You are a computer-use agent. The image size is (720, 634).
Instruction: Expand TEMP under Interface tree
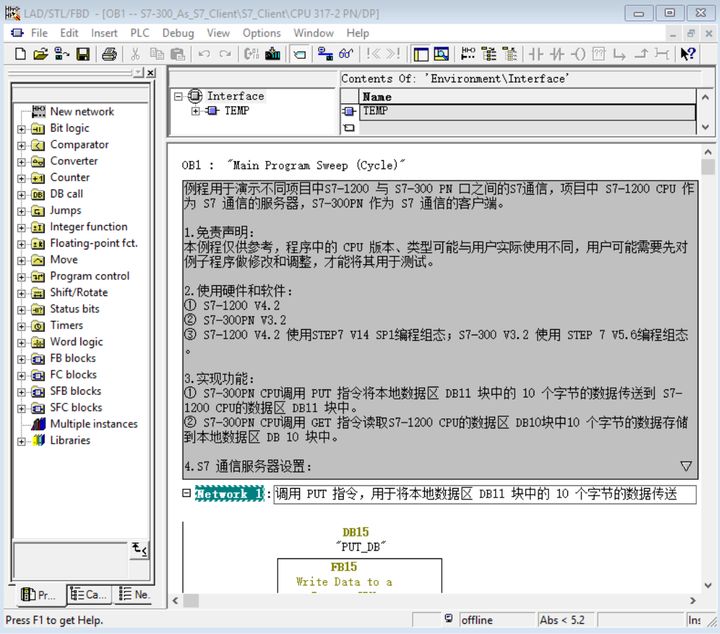195,111
